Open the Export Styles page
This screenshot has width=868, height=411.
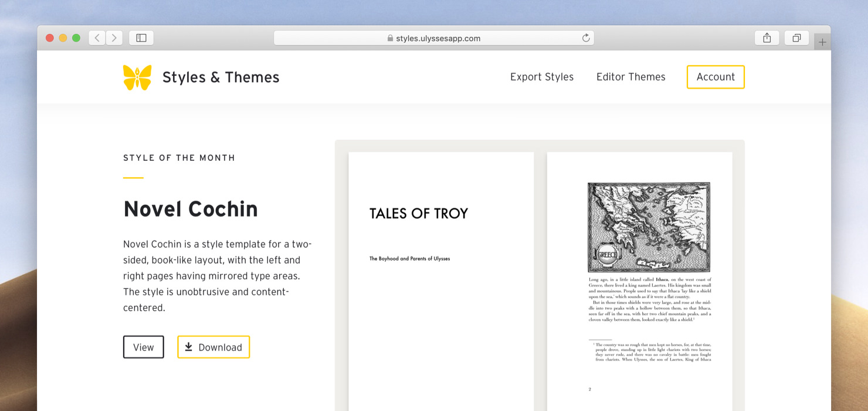[x=542, y=77]
